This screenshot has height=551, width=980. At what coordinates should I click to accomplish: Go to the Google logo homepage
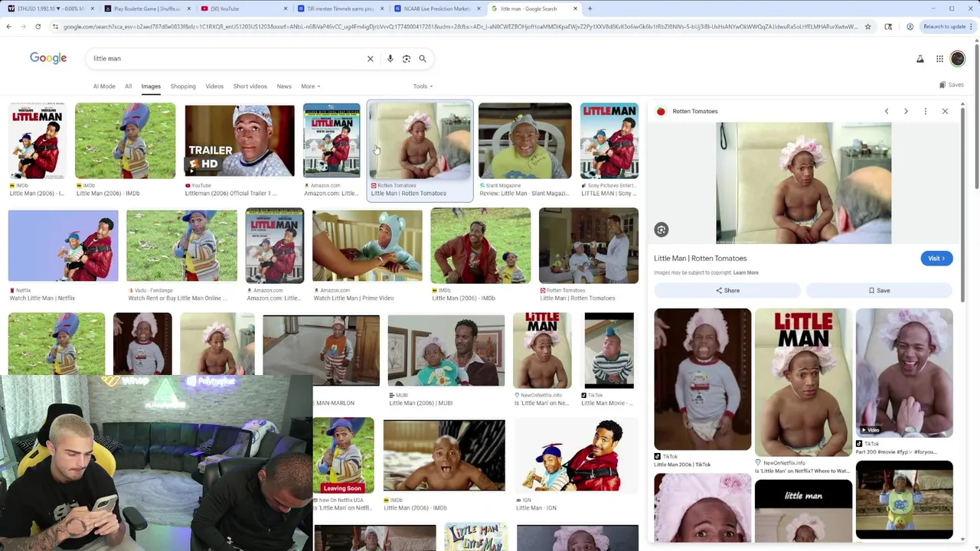(x=48, y=58)
